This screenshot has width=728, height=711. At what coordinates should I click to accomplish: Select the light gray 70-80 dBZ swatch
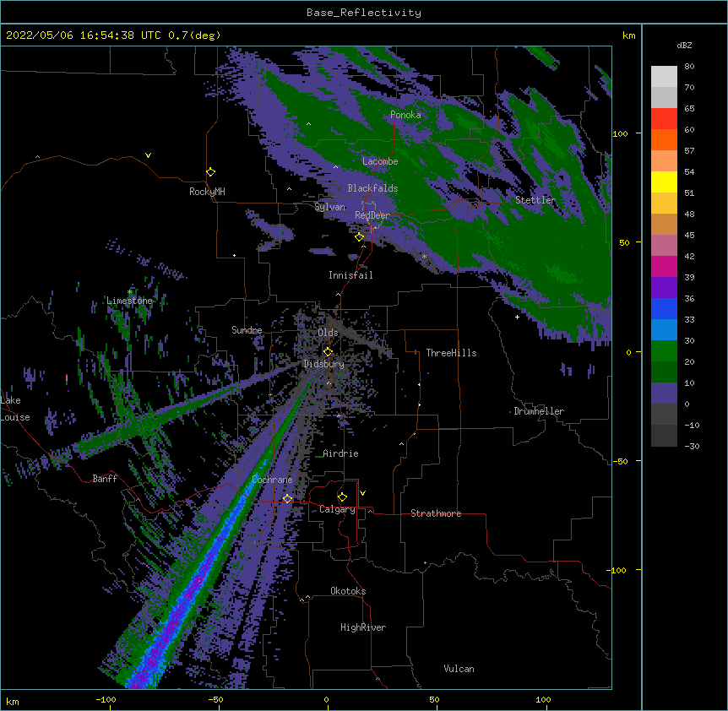[x=664, y=77]
